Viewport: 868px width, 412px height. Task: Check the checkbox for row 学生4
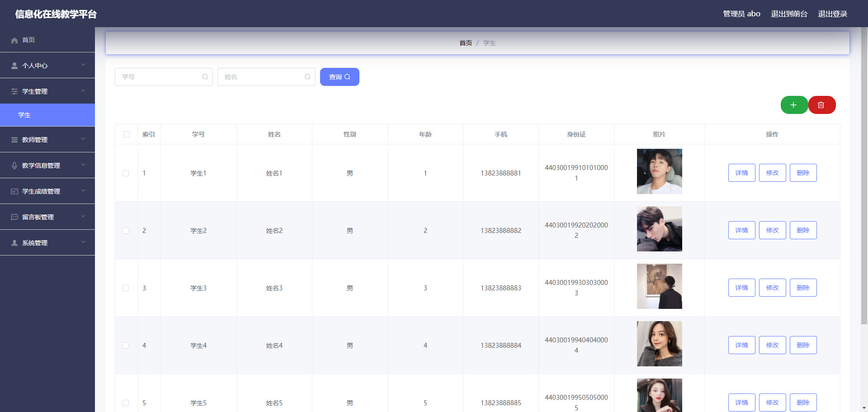[126, 346]
